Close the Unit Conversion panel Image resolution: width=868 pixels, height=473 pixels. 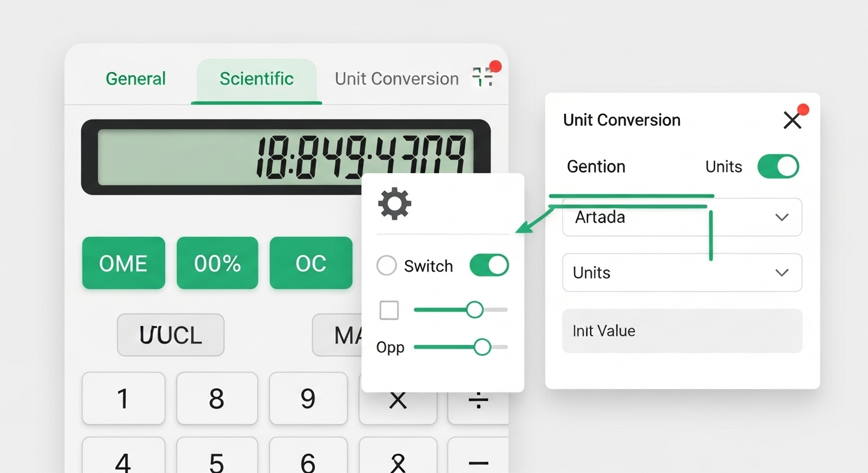click(792, 120)
